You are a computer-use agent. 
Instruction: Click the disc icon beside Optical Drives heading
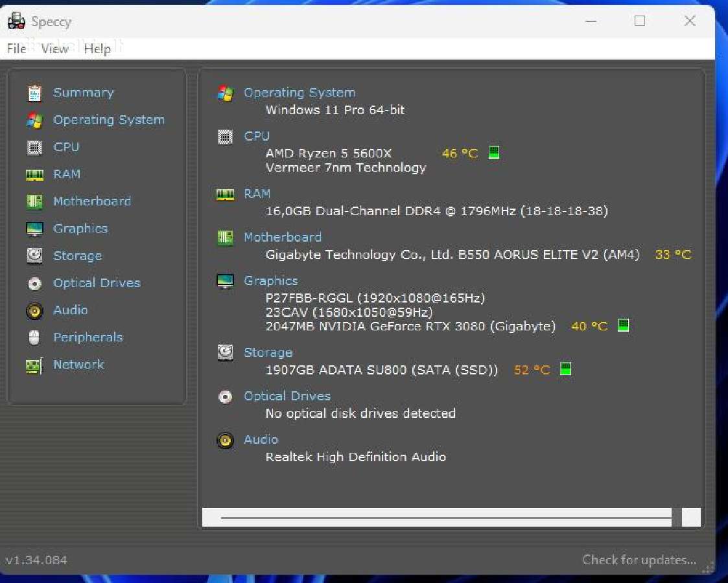pos(225,397)
